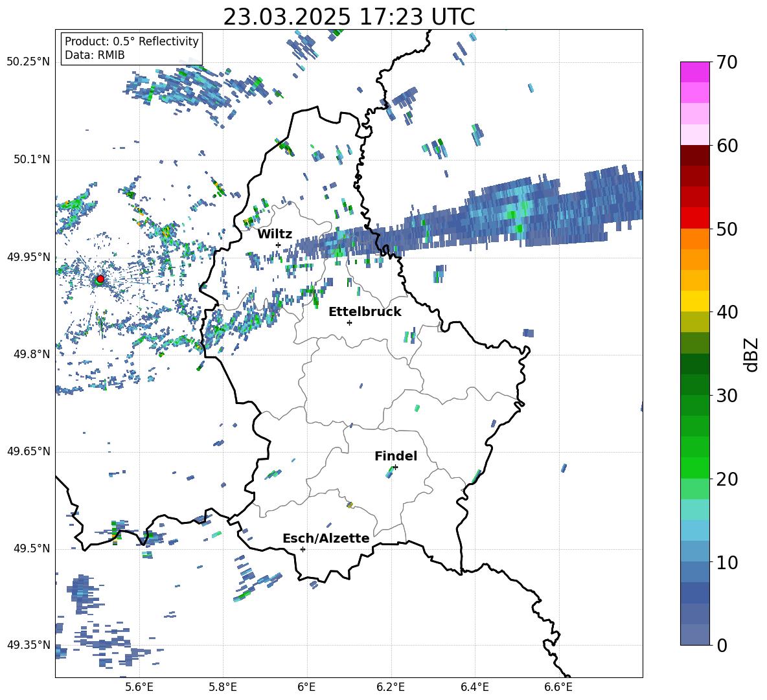Click the 50.25°N latitude label
This screenshot has height=700, width=767.
[29, 62]
